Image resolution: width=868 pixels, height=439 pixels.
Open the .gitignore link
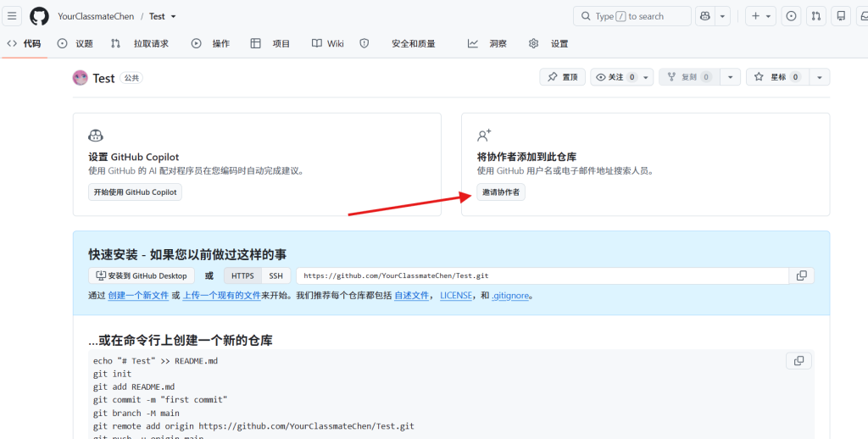(510, 296)
